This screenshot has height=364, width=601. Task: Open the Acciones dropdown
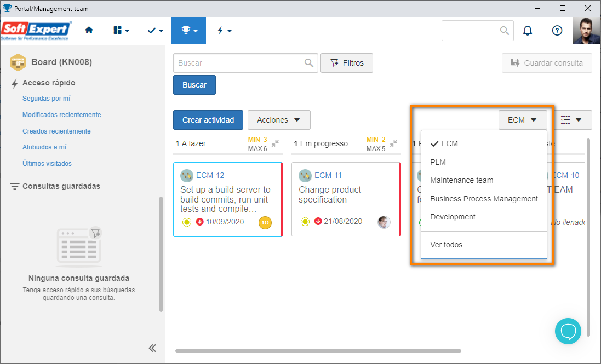(x=279, y=120)
